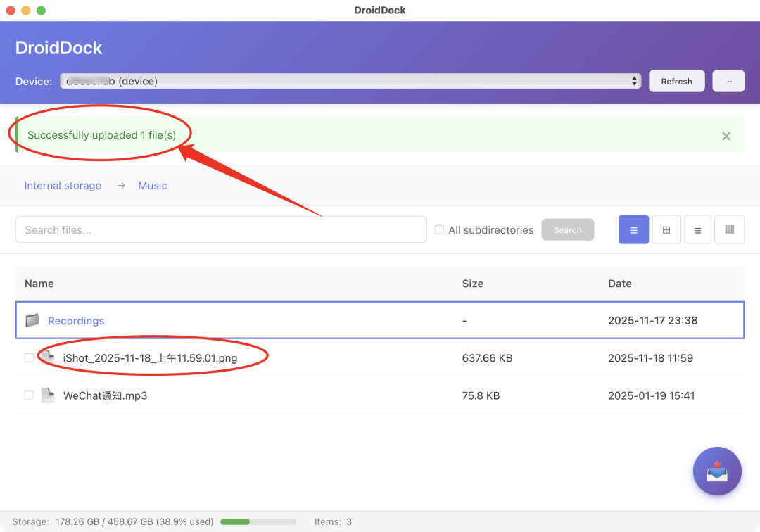Tick the checkbox for the iShot png file
This screenshot has height=532, width=760.
tap(29, 357)
